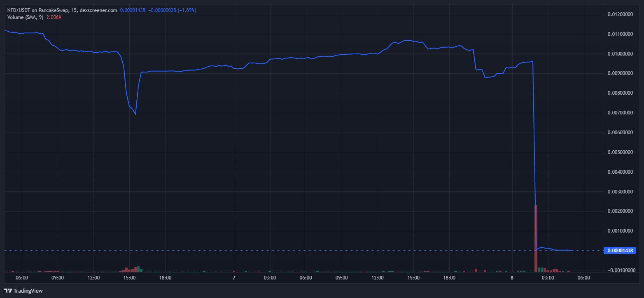
Task: Click the 0.00700000 price axis label
Action: click(620, 113)
